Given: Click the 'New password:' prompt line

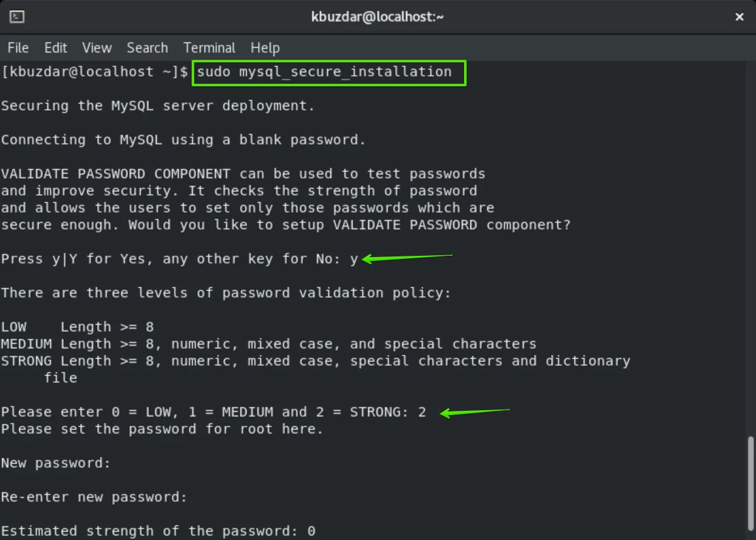Looking at the screenshot, I should [55, 463].
